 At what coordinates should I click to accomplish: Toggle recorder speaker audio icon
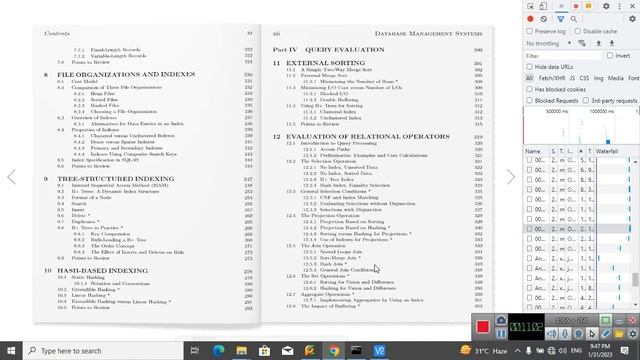(551, 333)
